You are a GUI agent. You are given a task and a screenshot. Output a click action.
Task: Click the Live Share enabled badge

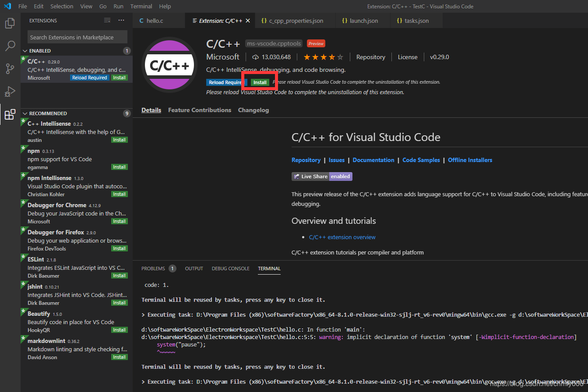[322, 177]
